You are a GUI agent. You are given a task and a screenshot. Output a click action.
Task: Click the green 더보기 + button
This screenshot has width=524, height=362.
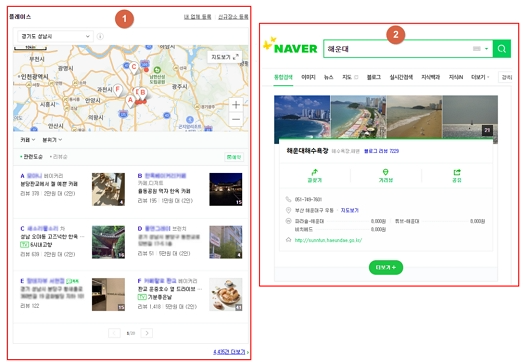[x=386, y=267]
